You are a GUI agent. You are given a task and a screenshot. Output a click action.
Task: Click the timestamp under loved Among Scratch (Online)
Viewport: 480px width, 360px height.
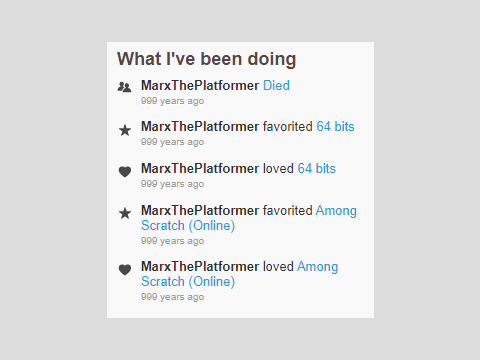172,297
